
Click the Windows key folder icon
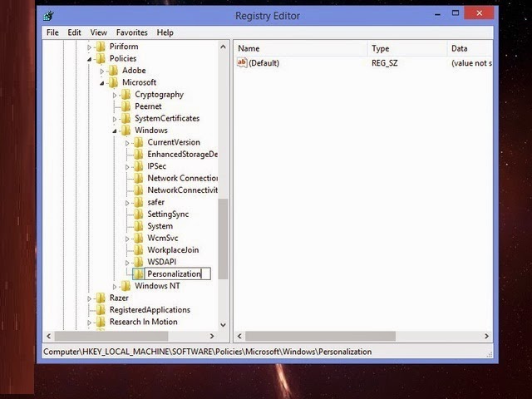tap(126, 130)
